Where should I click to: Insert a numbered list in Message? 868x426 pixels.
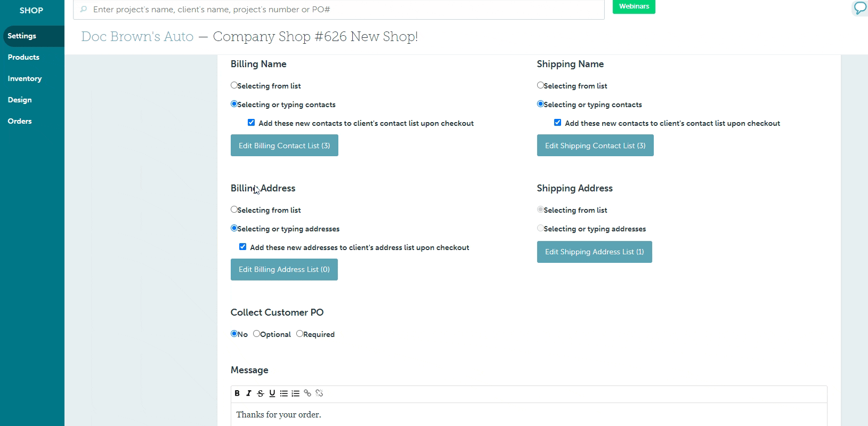pos(296,393)
